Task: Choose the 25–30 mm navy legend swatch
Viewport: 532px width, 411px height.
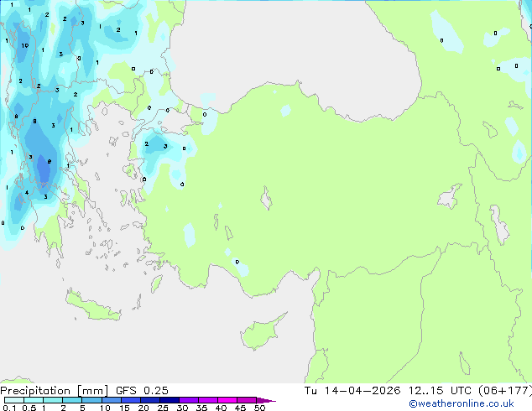Action: (169, 400)
